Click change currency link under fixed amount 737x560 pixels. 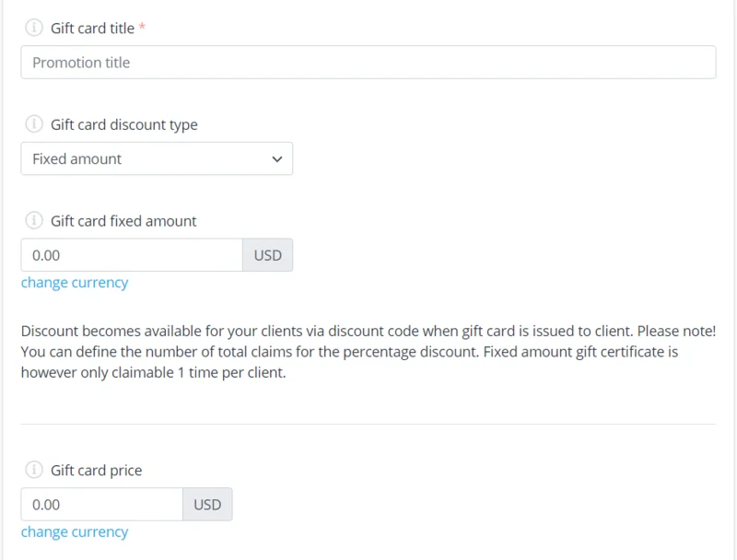(75, 283)
